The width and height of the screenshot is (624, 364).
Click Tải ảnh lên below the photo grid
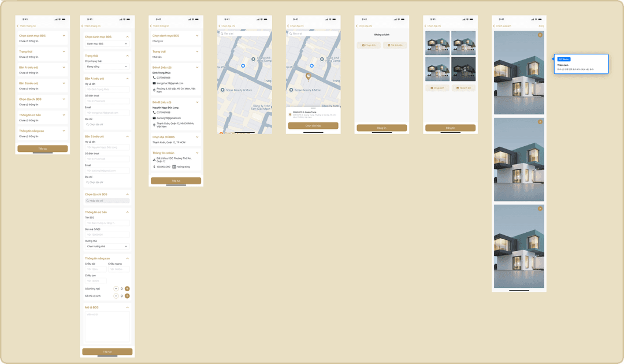coord(463,88)
